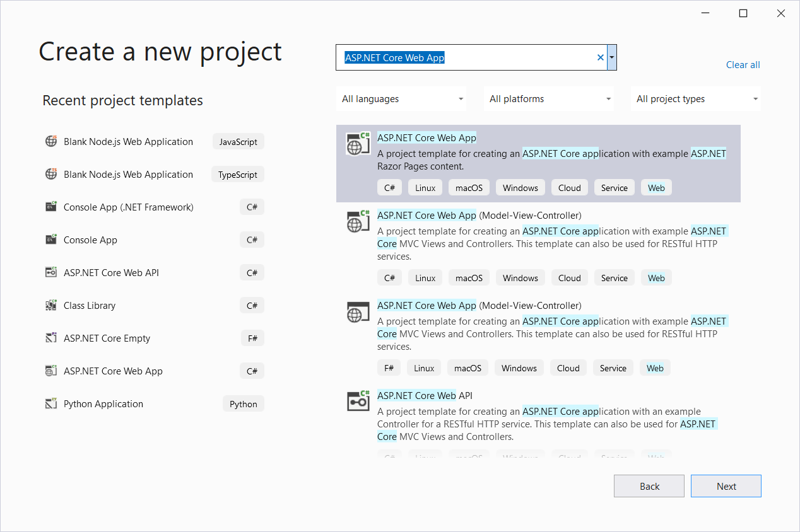This screenshot has width=800, height=532.
Task: Click the Cloud tag in the highlighted template
Action: [x=570, y=188]
